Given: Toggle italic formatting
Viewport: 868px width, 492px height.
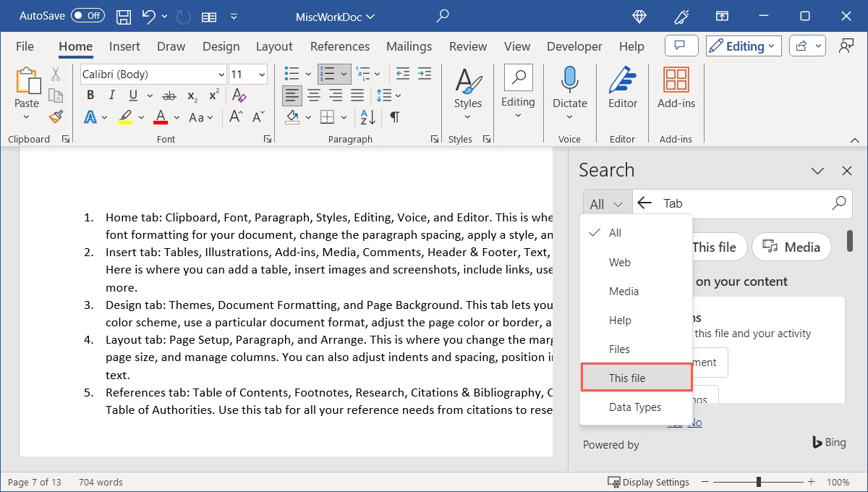Looking at the screenshot, I should click(x=111, y=95).
